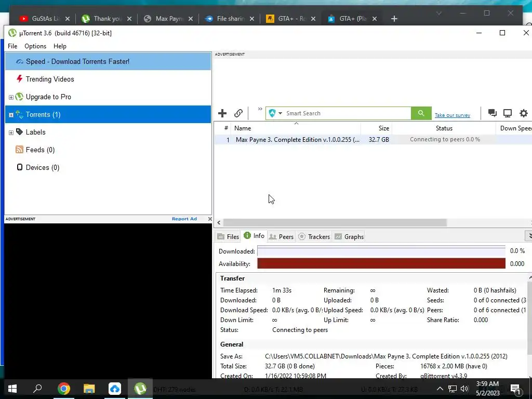The image size is (532, 399).
Task: Click the Report Ad link
Action: point(184,219)
